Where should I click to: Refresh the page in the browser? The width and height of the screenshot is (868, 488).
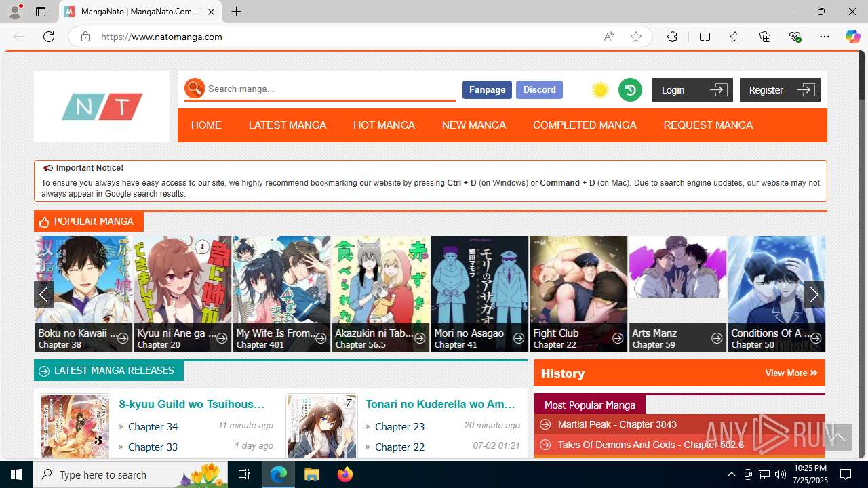[49, 37]
